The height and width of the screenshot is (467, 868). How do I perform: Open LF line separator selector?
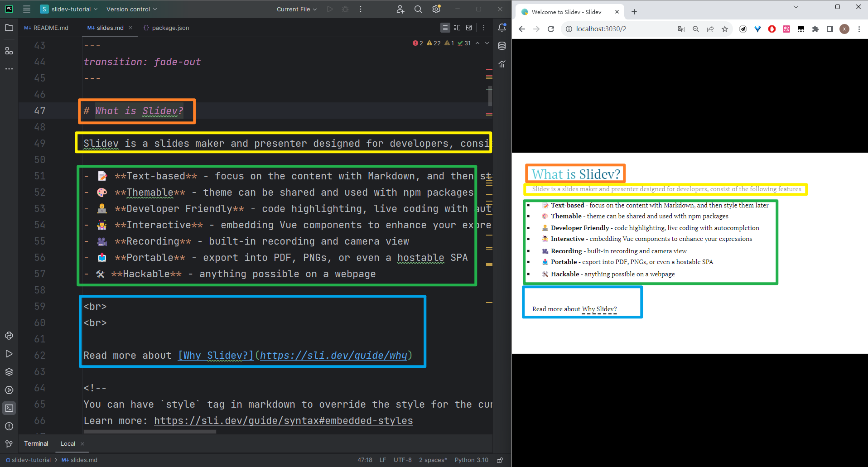point(383,460)
